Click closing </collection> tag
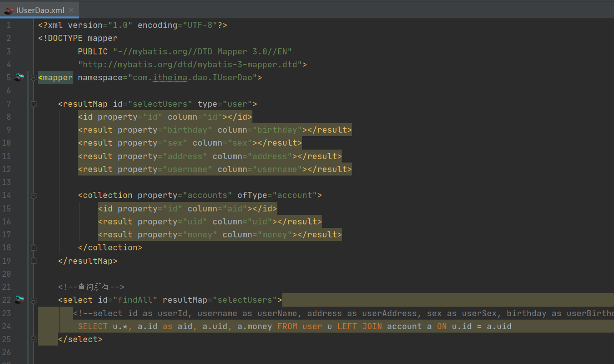Viewport: 614px width, 364px height. 110,247
